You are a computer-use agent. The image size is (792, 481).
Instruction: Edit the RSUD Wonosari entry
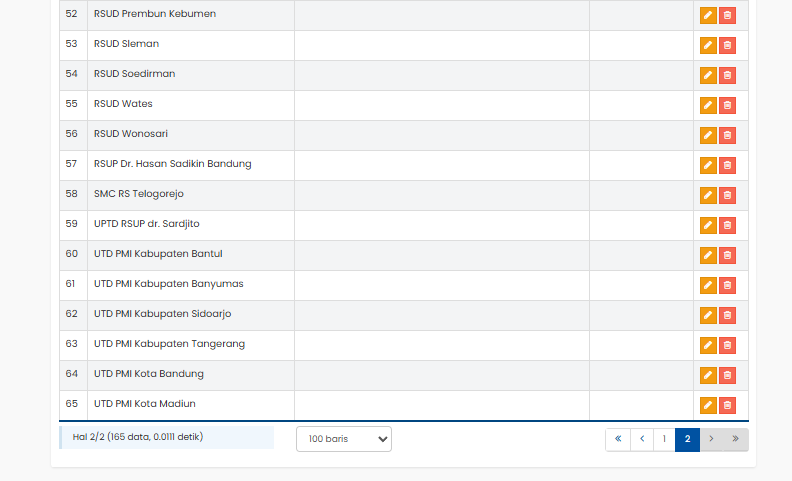(x=708, y=135)
